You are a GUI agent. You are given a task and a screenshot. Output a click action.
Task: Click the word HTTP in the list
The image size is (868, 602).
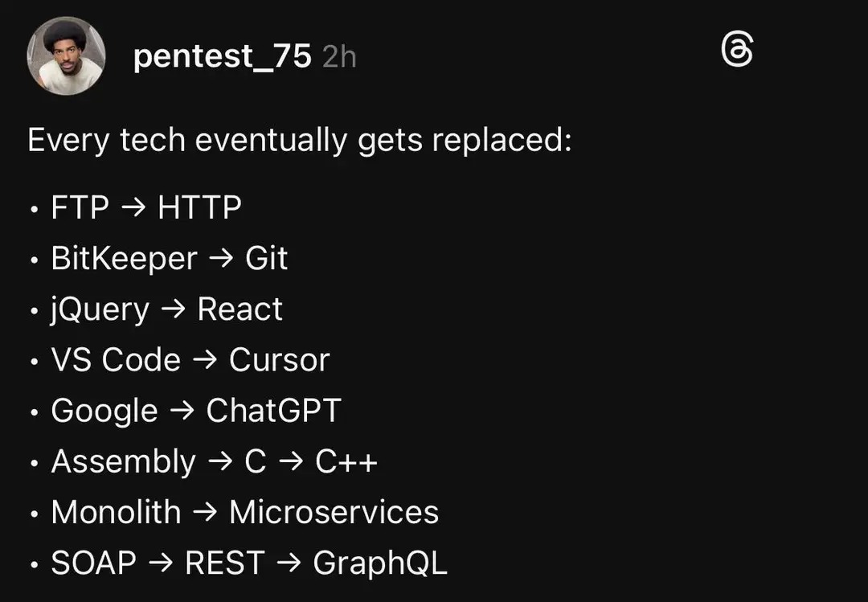(199, 207)
